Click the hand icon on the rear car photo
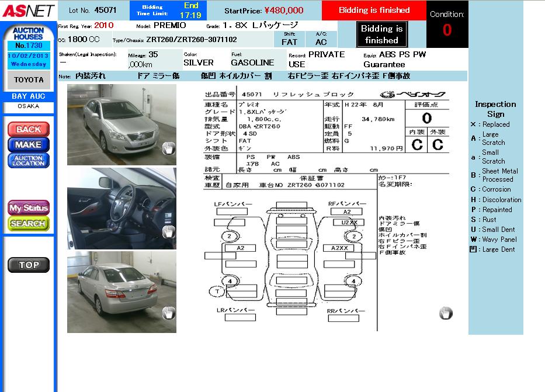545x392 pixels. tap(168, 314)
